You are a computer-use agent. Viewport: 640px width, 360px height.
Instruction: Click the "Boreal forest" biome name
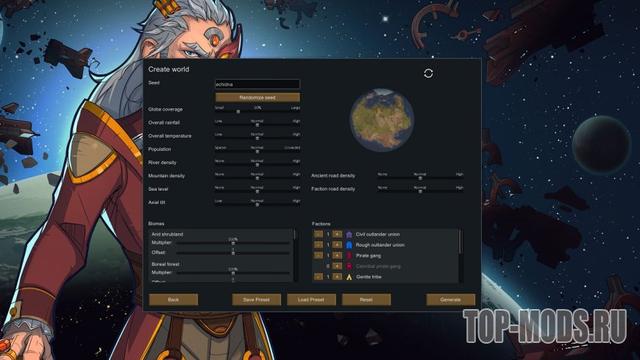[x=165, y=264]
